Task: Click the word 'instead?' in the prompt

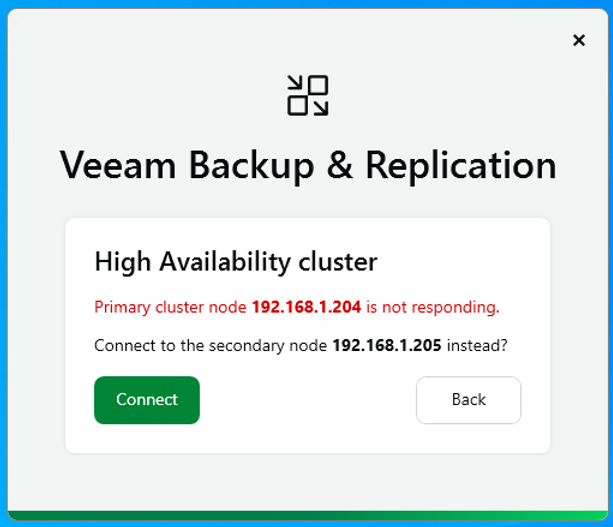Action: point(477,345)
